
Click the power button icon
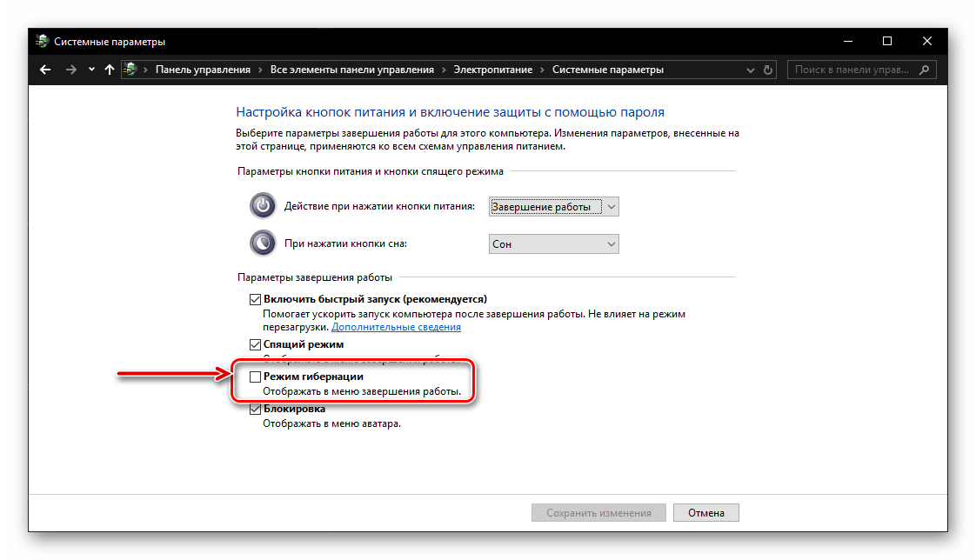(263, 205)
